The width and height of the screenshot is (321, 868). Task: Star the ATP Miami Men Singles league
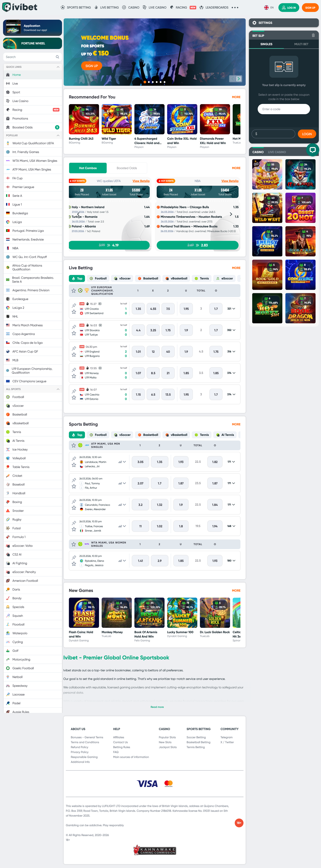(74, 446)
